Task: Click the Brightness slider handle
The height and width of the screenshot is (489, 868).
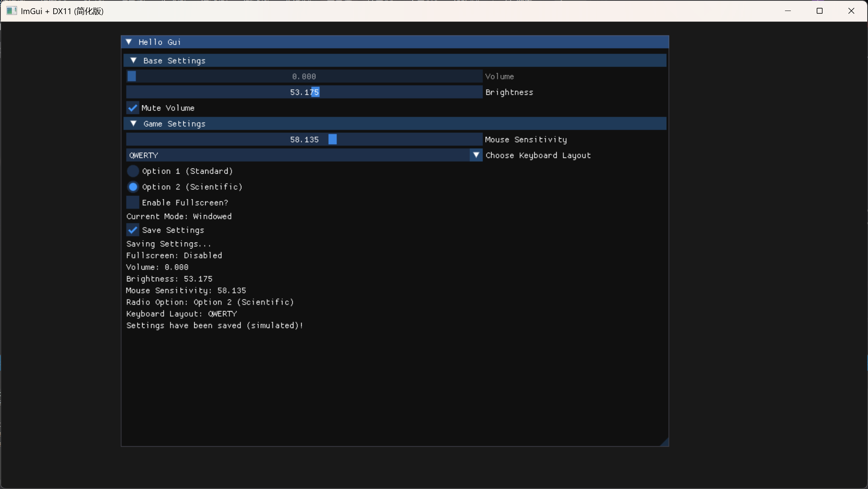Action: (316, 92)
